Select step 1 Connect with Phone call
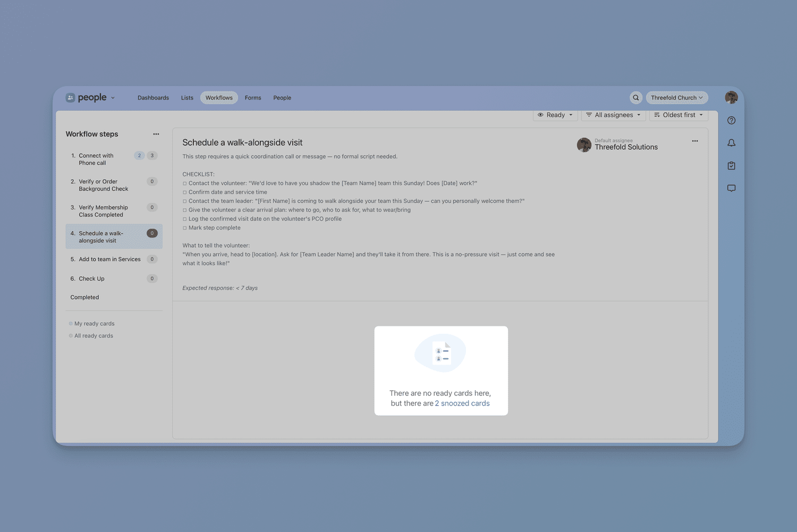 (114, 159)
